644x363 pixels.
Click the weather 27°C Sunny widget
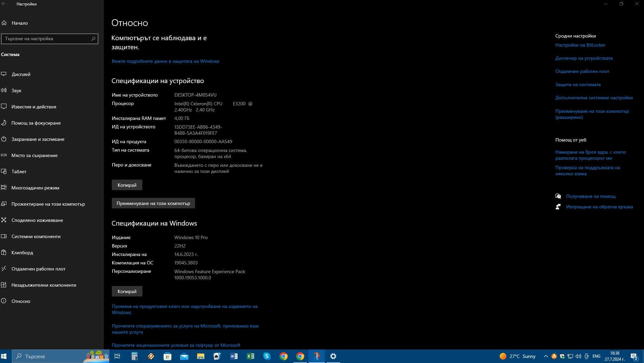[x=518, y=356]
